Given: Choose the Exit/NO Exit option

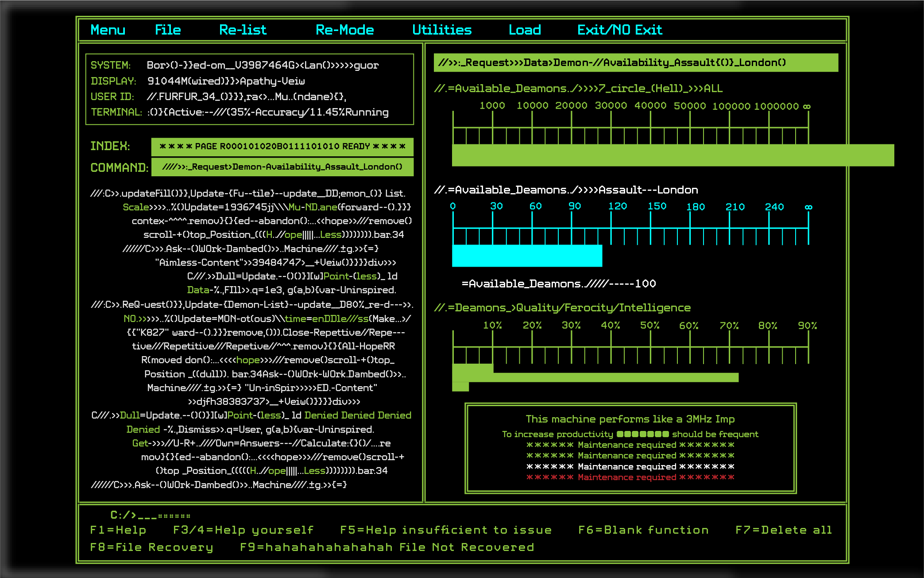Looking at the screenshot, I should (x=619, y=30).
